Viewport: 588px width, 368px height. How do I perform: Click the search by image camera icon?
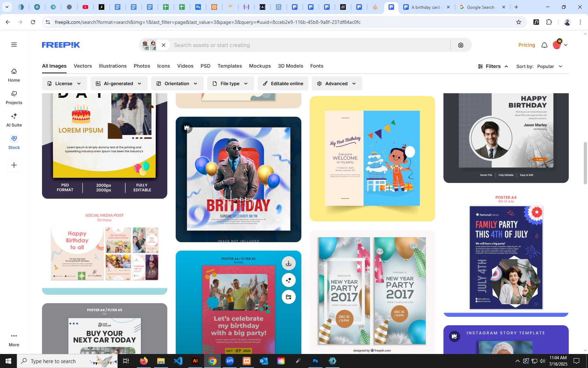[461, 45]
